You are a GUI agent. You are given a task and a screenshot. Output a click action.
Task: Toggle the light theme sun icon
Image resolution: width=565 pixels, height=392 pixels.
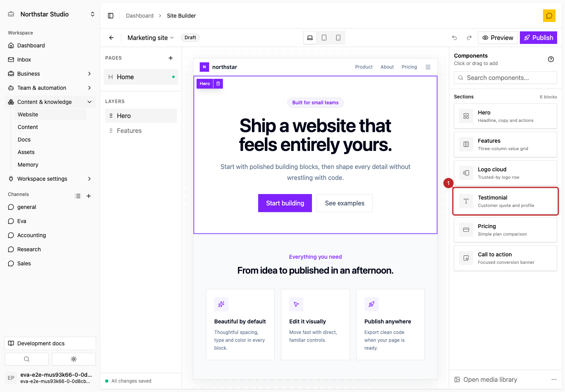(x=74, y=359)
